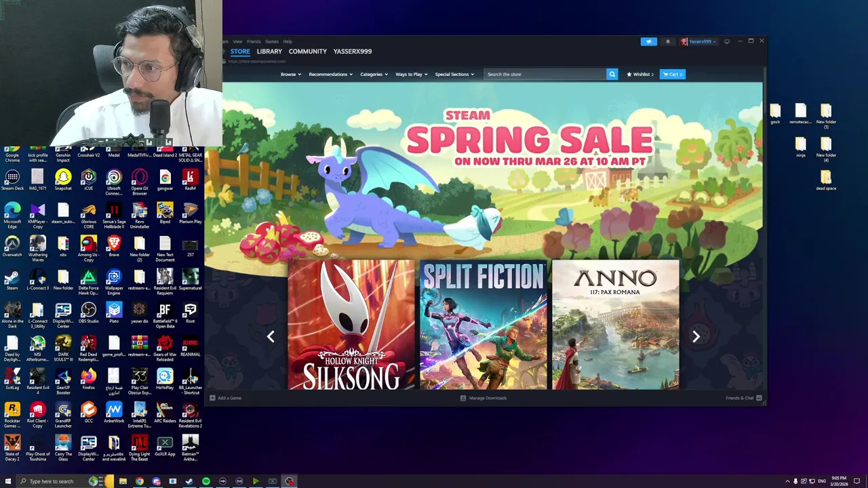The height and width of the screenshot is (488, 868).
Task: Click the Search the store field
Action: (x=545, y=74)
